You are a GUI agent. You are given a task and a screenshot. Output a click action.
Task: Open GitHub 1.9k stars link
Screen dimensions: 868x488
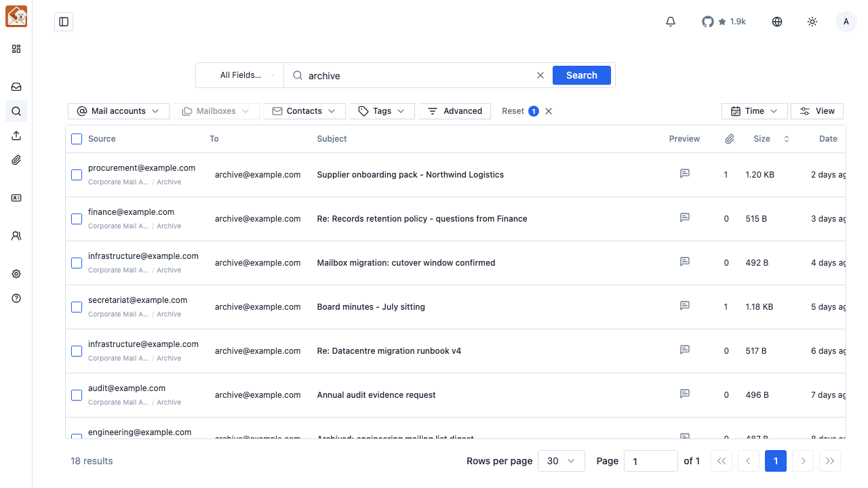(x=724, y=22)
